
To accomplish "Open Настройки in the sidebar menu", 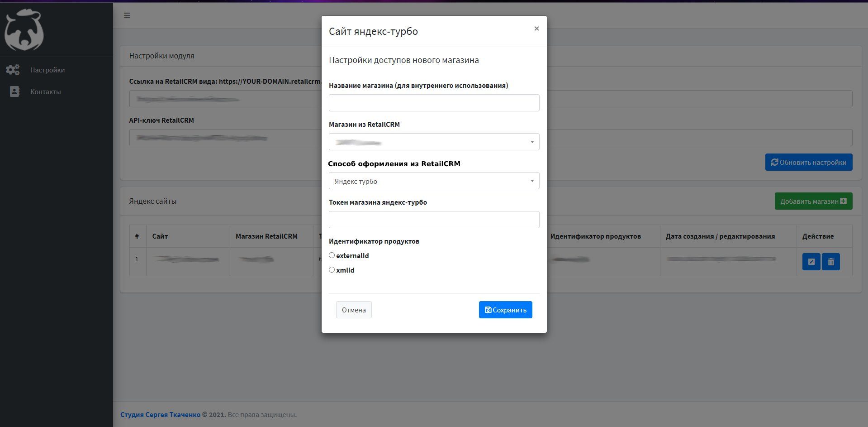I will click(x=47, y=70).
